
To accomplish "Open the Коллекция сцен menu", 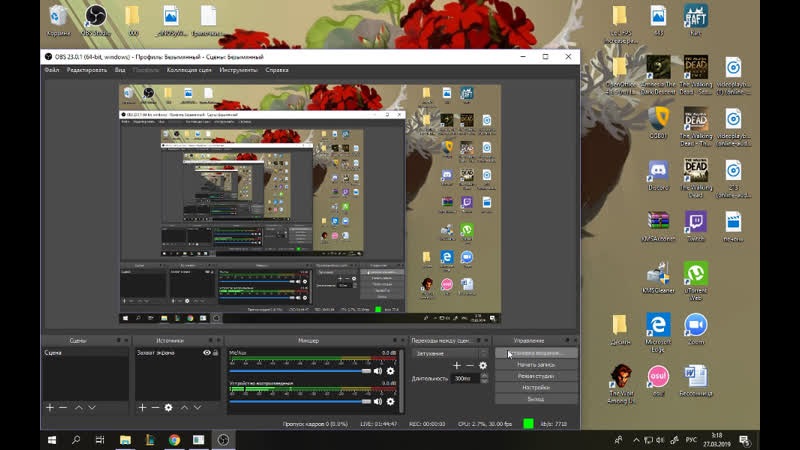I will (189, 70).
